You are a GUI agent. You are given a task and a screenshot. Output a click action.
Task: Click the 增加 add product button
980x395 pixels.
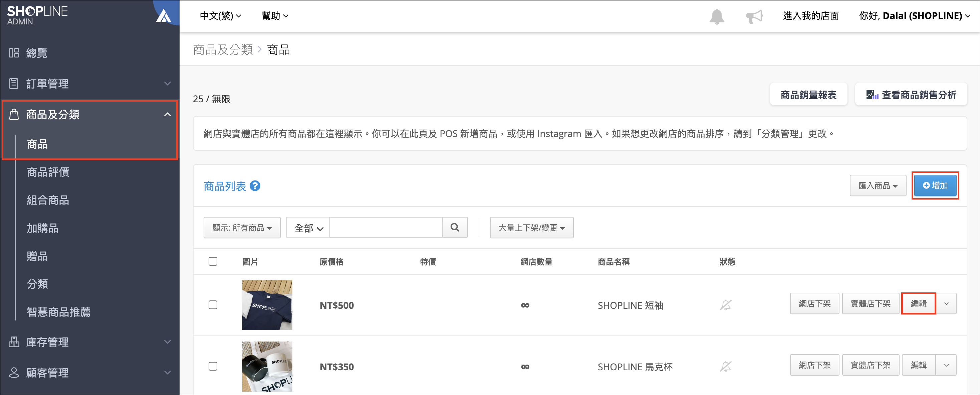click(x=935, y=185)
